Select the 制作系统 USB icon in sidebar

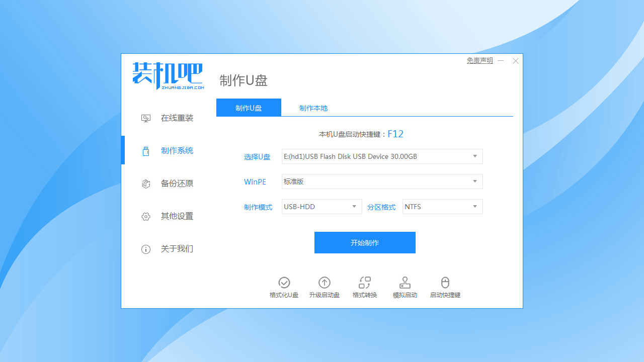146,151
